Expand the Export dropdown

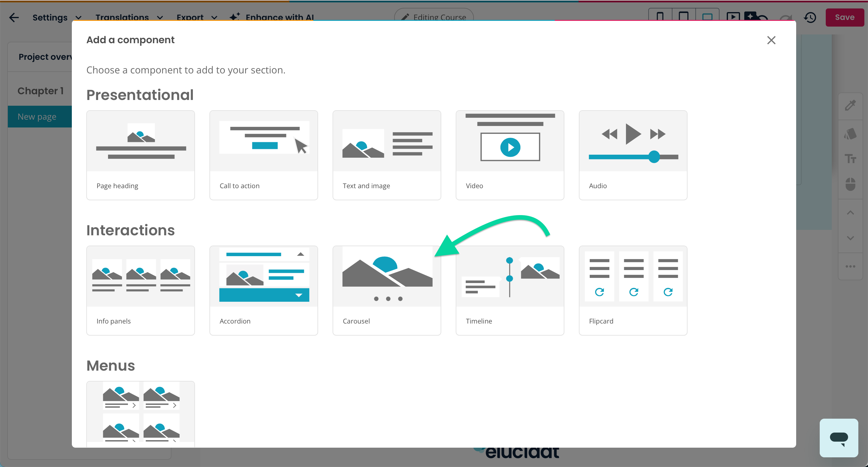(197, 17)
